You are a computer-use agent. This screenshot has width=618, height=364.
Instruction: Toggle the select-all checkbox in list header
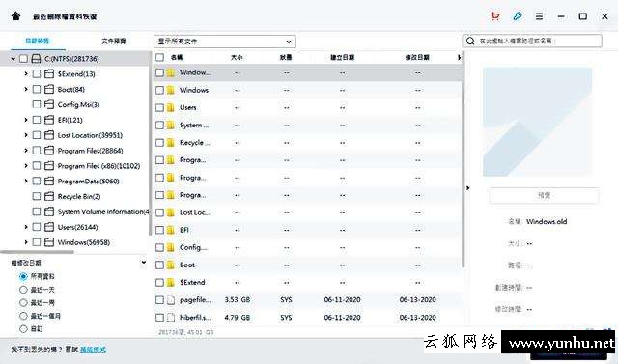159,58
